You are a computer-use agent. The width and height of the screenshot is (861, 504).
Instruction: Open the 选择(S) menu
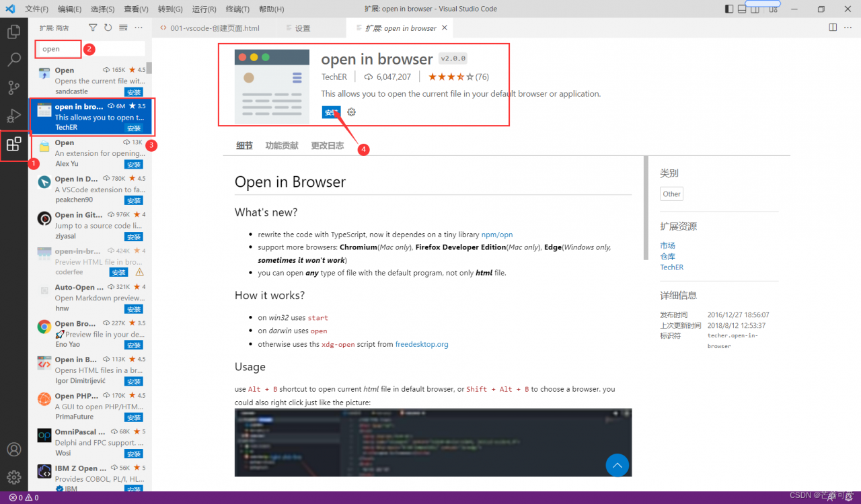[102, 9]
